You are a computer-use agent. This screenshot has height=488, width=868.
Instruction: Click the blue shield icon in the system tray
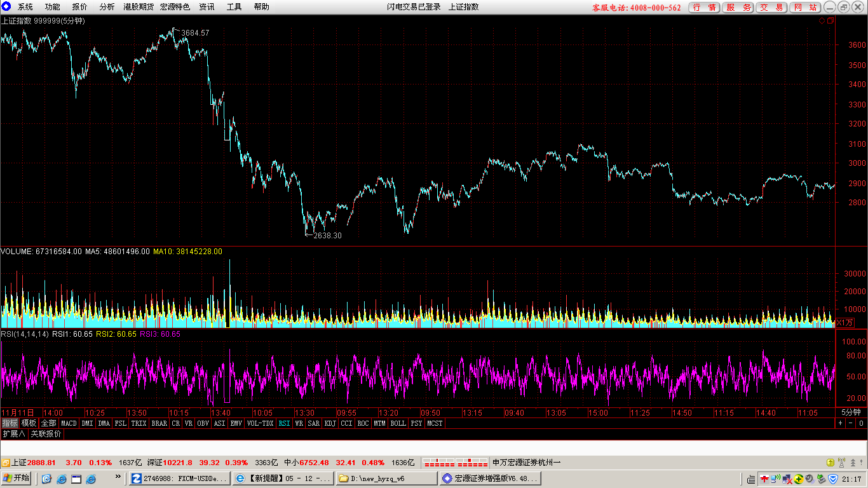[x=833, y=479]
